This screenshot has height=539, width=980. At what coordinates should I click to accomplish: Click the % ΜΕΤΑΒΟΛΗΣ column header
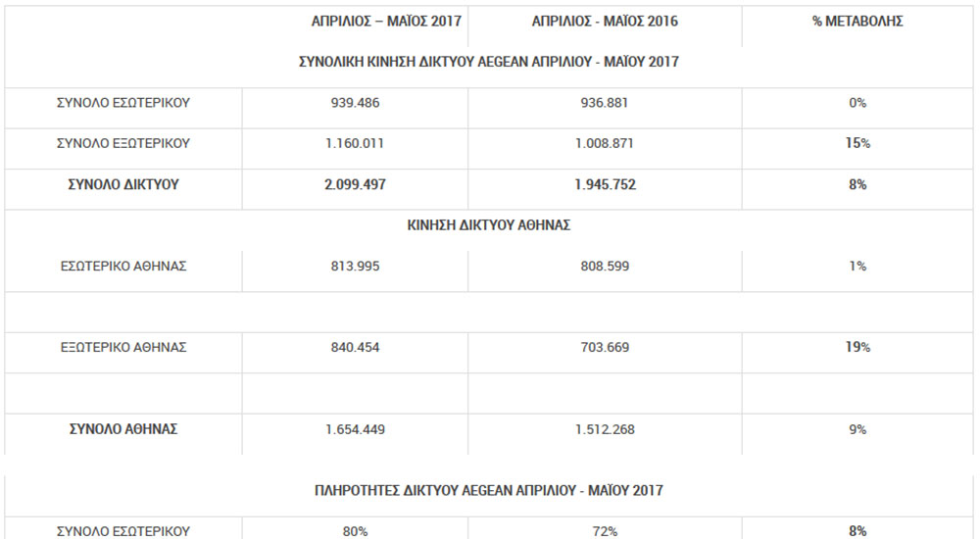tap(857, 22)
